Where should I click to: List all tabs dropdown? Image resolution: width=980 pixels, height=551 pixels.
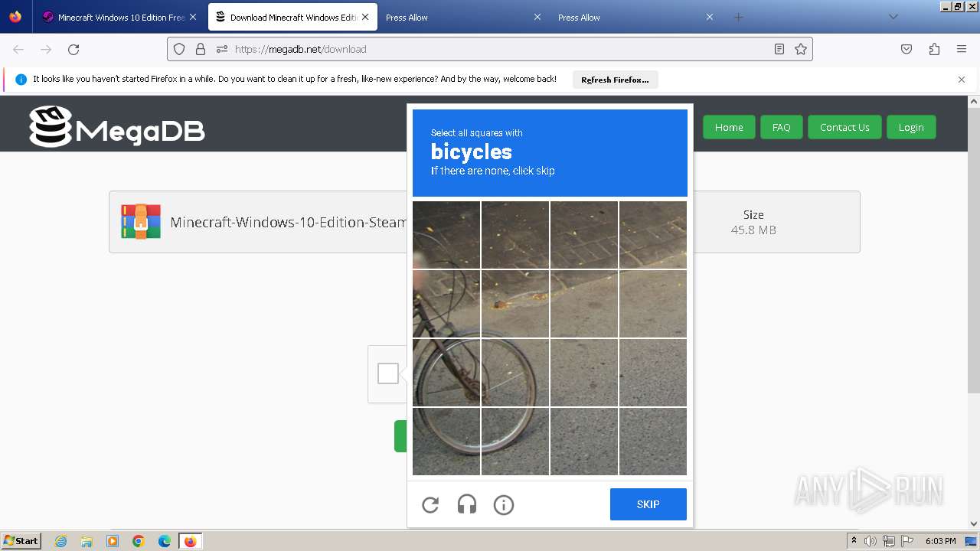(x=893, y=17)
